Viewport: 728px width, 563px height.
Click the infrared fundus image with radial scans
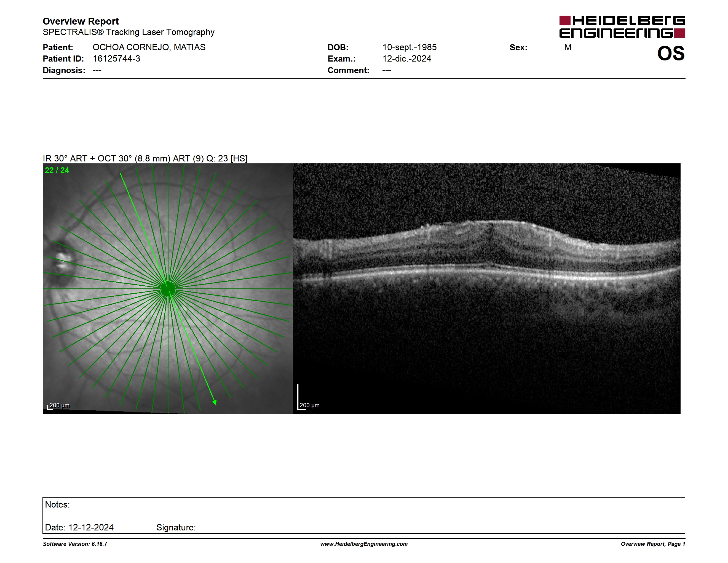click(x=168, y=289)
